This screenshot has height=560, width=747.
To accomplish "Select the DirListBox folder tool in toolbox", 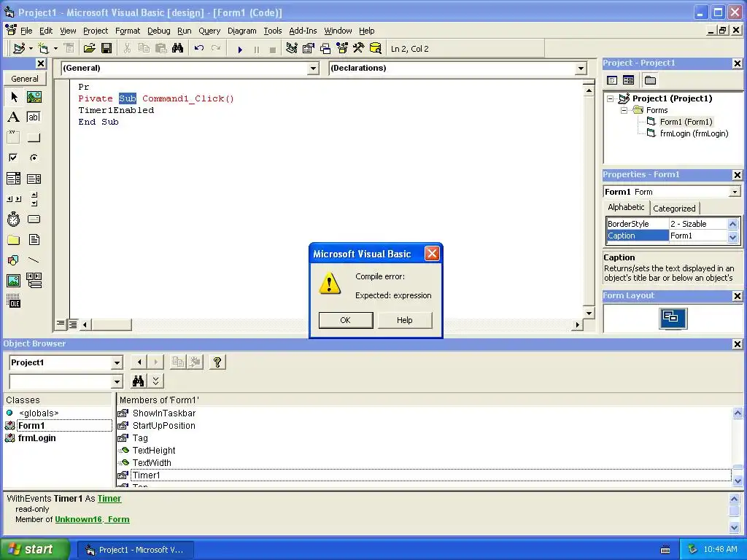I will coord(14,239).
